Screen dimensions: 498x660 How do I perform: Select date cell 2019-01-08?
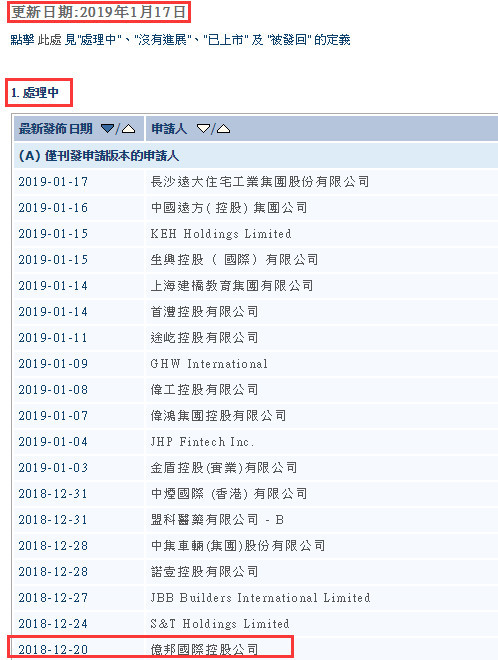[53, 390]
